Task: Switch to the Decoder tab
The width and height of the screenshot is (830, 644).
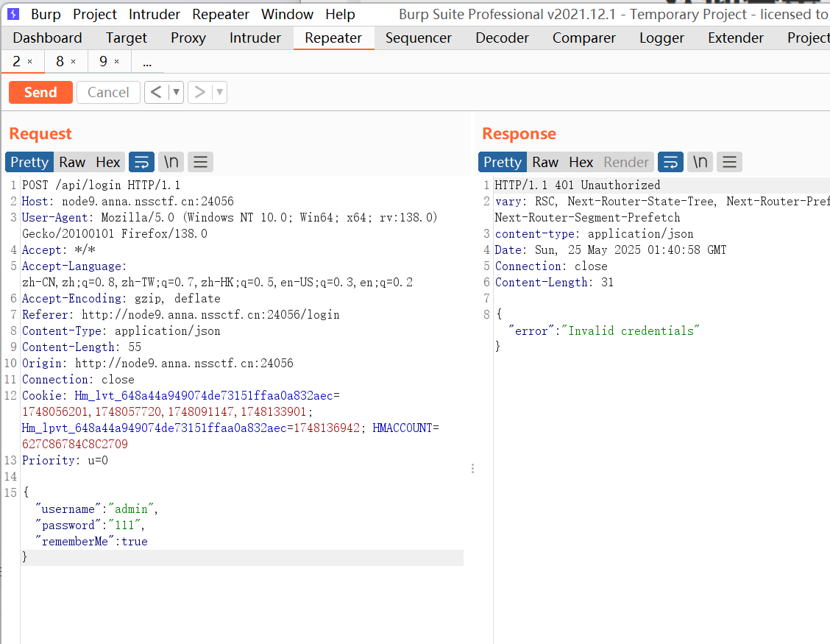Action: click(x=501, y=38)
